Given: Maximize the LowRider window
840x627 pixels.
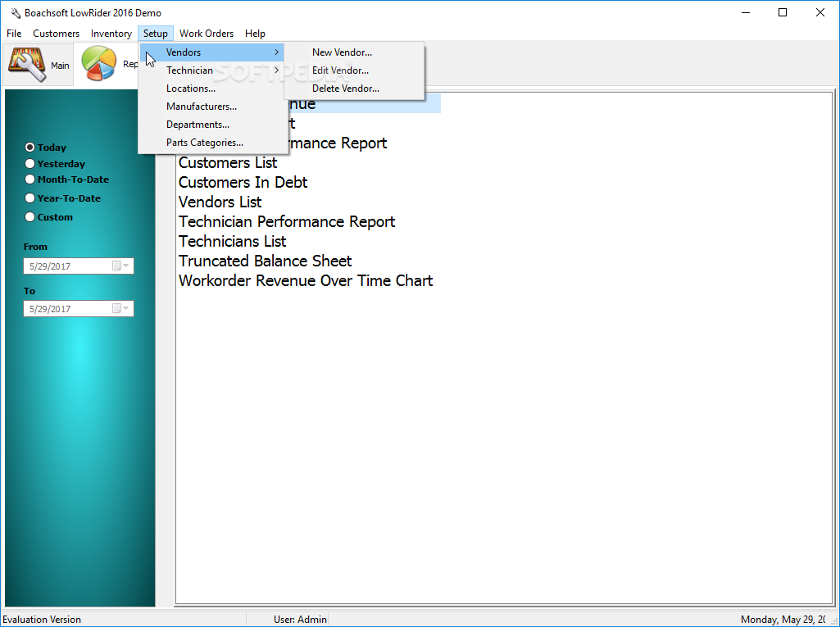Looking at the screenshot, I should (783, 12).
